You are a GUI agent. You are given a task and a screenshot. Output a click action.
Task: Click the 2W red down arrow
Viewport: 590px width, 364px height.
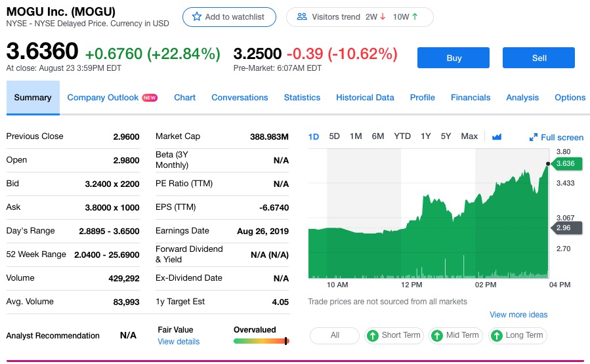(383, 16)
